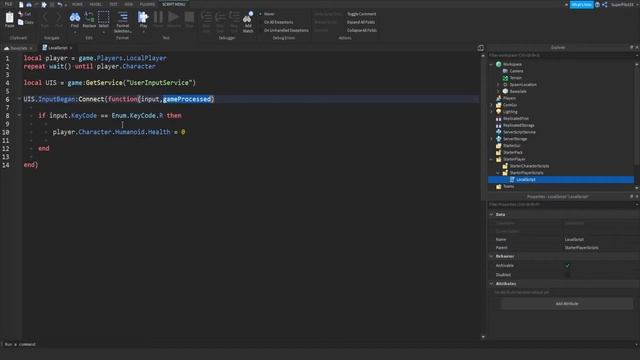Click Expand All Folds action

(361, 22)
